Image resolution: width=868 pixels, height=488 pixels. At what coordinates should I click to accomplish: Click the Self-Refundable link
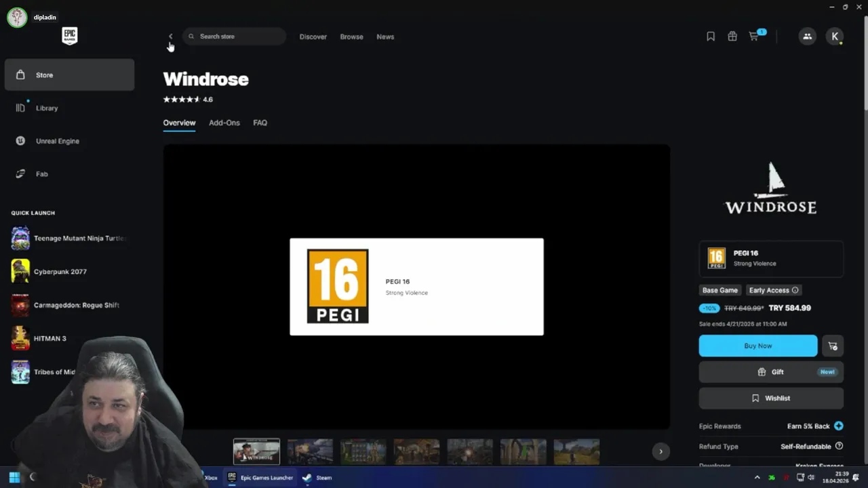click(806, 447)
